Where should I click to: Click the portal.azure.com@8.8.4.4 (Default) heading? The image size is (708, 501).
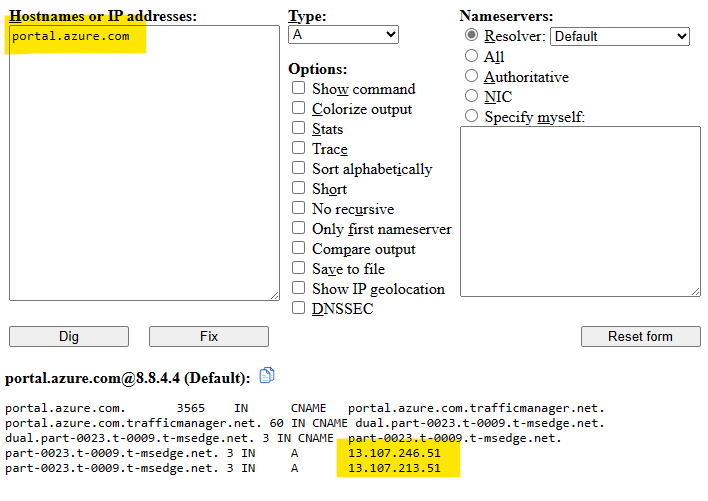point(127,378)
